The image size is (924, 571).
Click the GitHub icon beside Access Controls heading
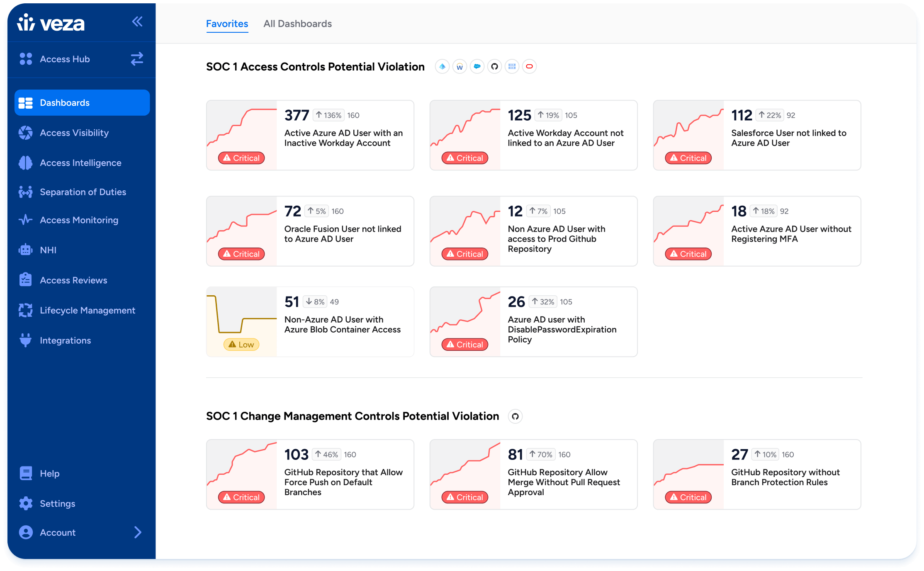pos(495,66)
